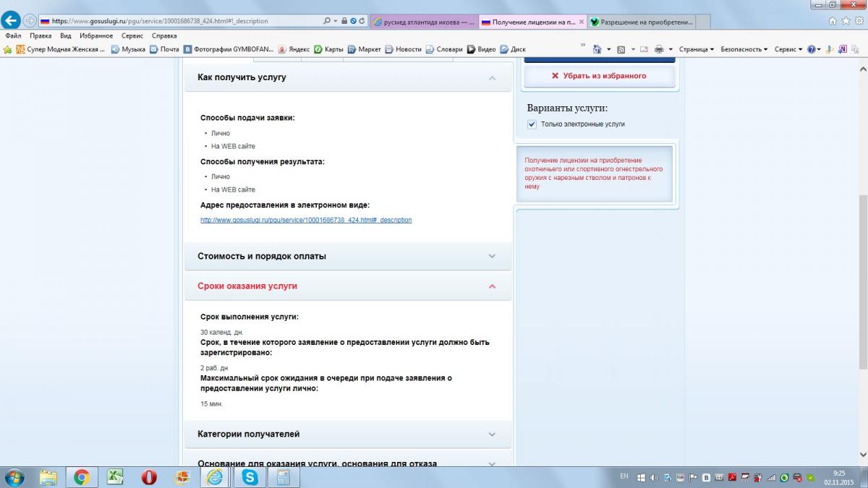The height and width of the screenshot is (488, 868).
Task: Collapse the 'Как получить услугу' section
Action: 492,77
